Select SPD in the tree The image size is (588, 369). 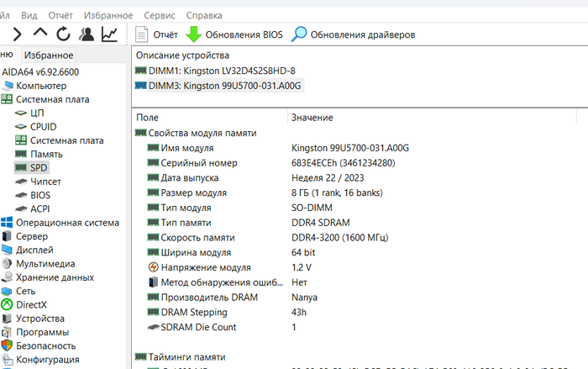pyautogui.click(x=39, y=168)
